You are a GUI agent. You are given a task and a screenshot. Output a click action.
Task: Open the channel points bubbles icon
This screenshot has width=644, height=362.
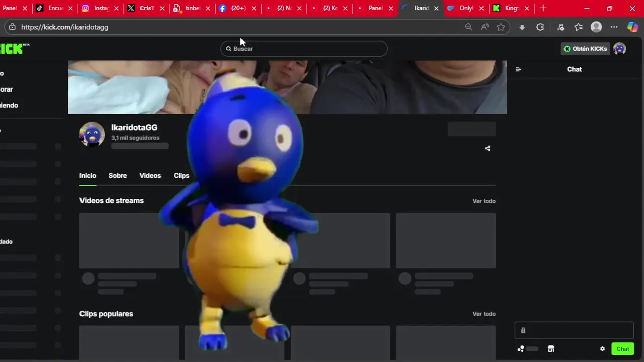pos(521,349)
